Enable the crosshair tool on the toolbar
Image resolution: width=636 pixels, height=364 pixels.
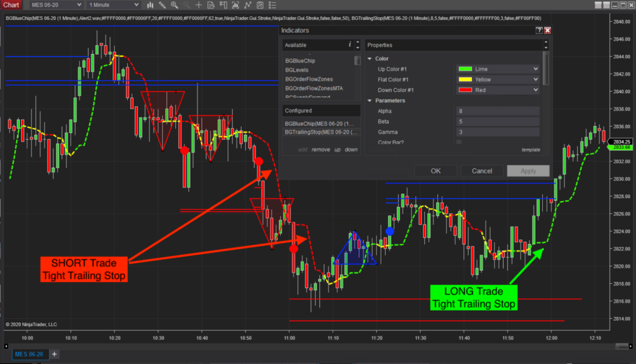coord(199,4)
